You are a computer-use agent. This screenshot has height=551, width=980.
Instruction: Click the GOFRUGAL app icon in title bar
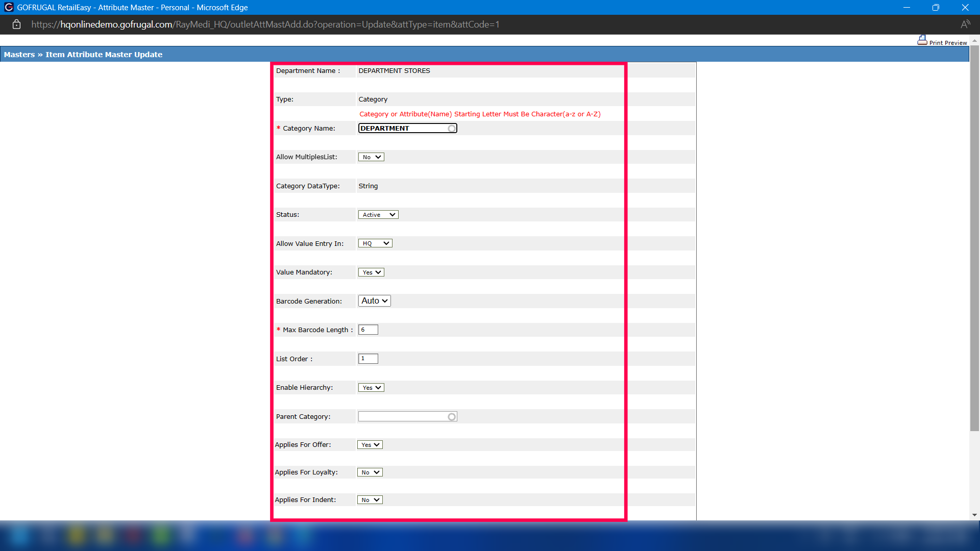point(9,7)
